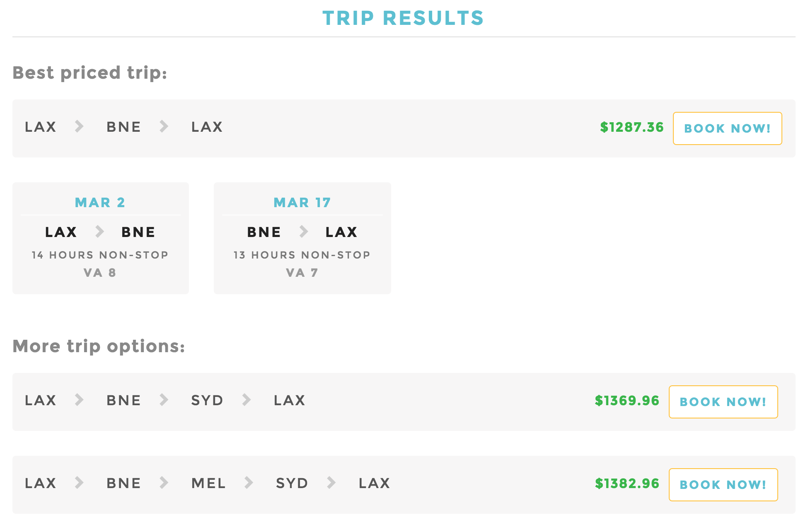
Task: Book the $1382.96 trip via MEL
Action: pyautogui.click(x=723, y=485)
